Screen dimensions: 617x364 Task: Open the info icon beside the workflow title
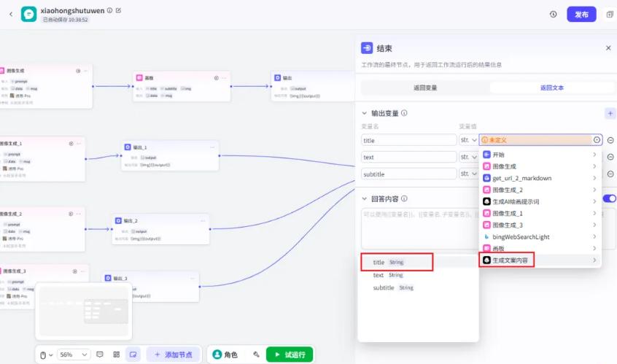(x=110, y=11)
